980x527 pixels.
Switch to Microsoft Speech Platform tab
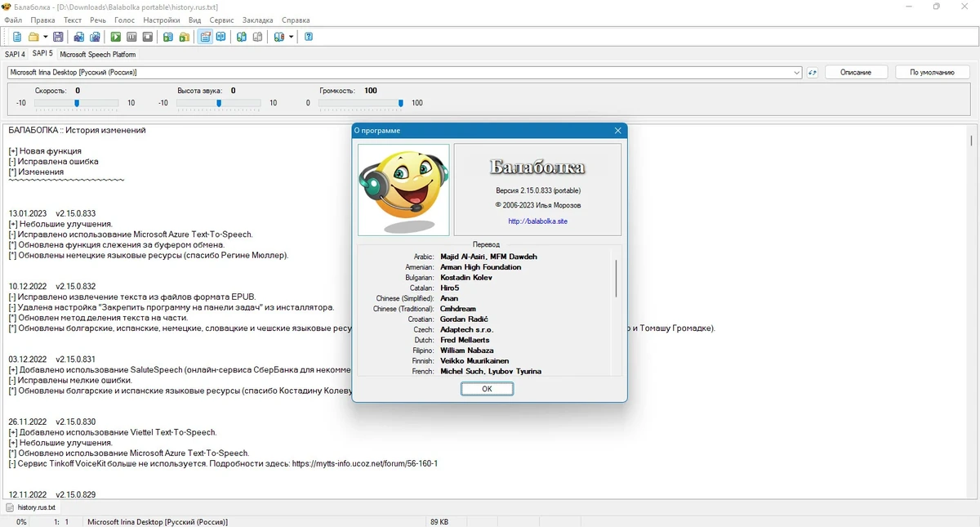click(x=98, y=54)
